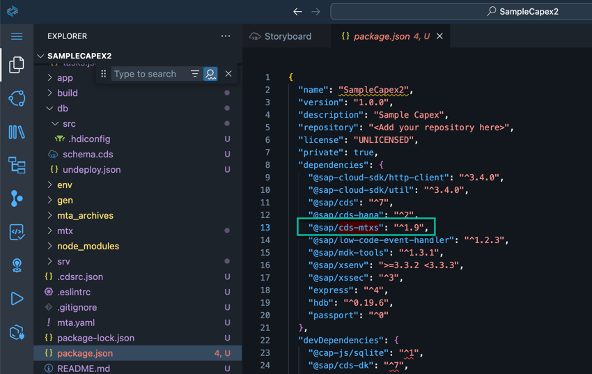Viewport: 592px width, 374px height.
Task: Click the "dependencies" key on line 8
Action: click(x=333, y=165)
